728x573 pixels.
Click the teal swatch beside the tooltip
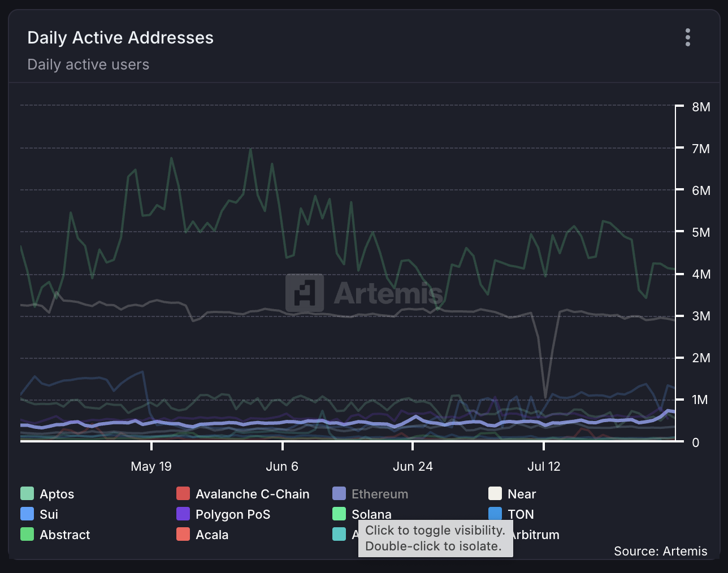pyautogui.click(x=339, y=534)
